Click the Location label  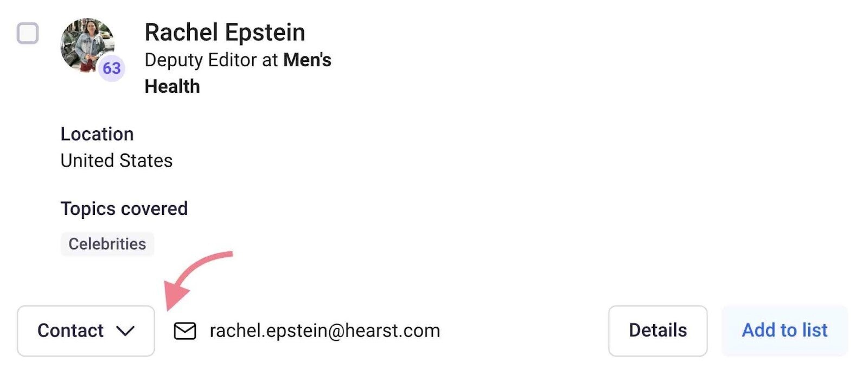[x=97, y=134]
